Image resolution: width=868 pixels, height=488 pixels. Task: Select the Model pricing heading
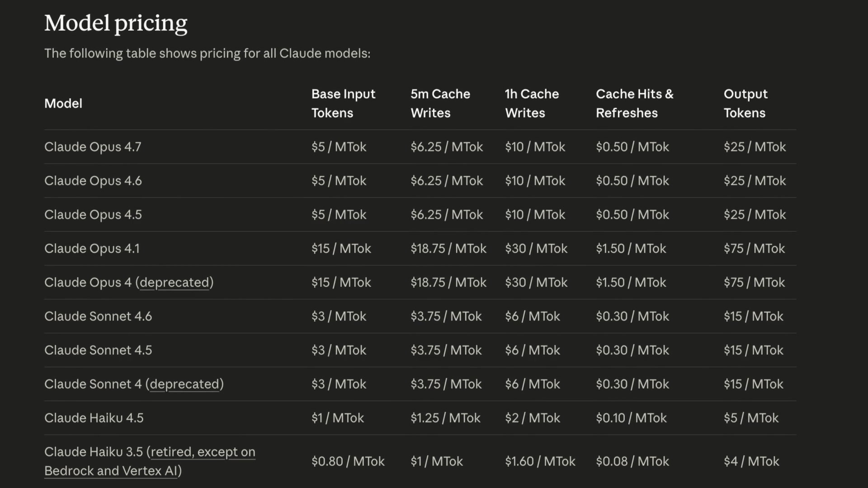116,23
